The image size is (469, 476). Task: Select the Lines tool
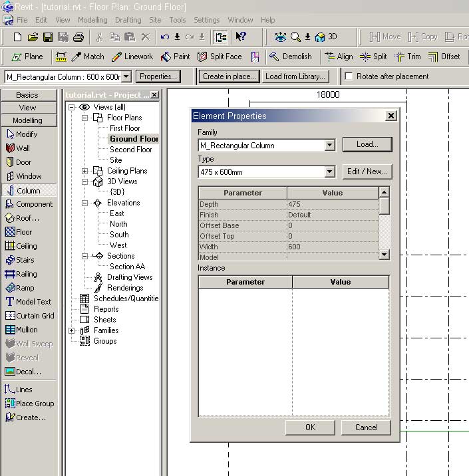pyautogui.click(x=18, y=390)
